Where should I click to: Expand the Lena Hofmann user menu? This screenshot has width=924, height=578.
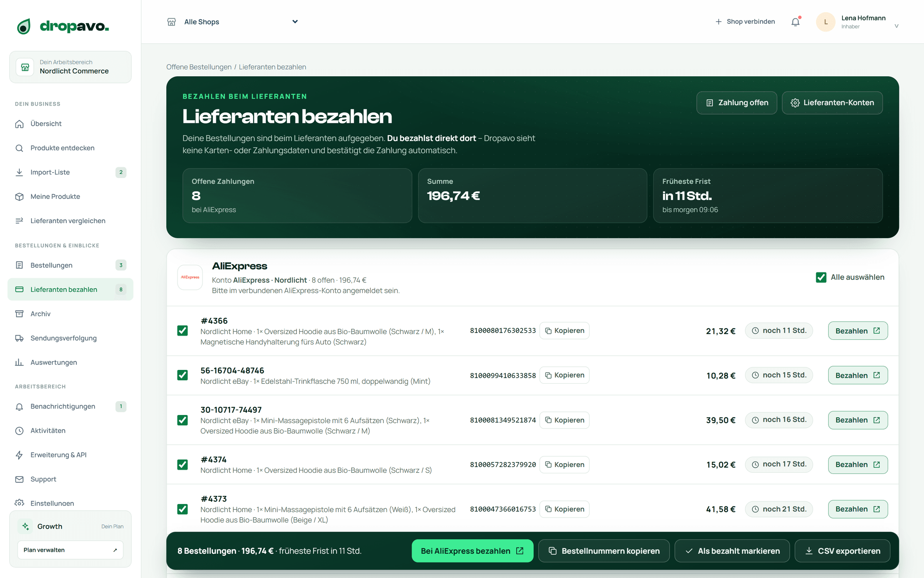coord(858,22)
